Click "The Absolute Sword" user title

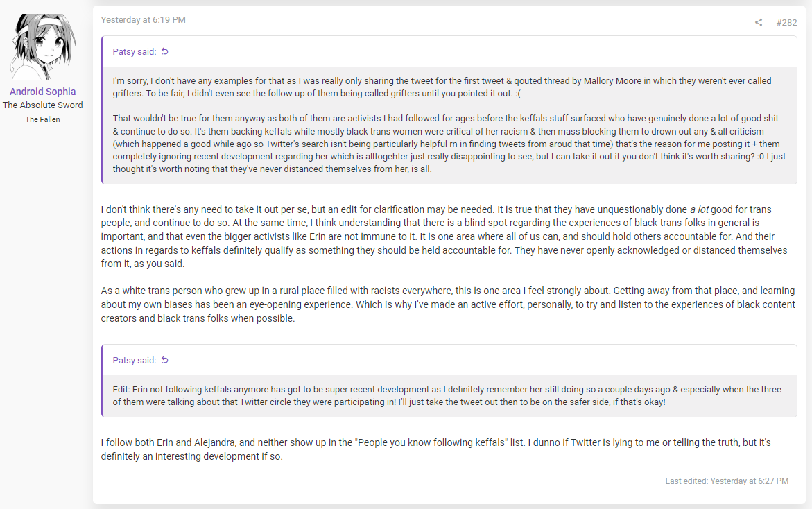[43, 105]
